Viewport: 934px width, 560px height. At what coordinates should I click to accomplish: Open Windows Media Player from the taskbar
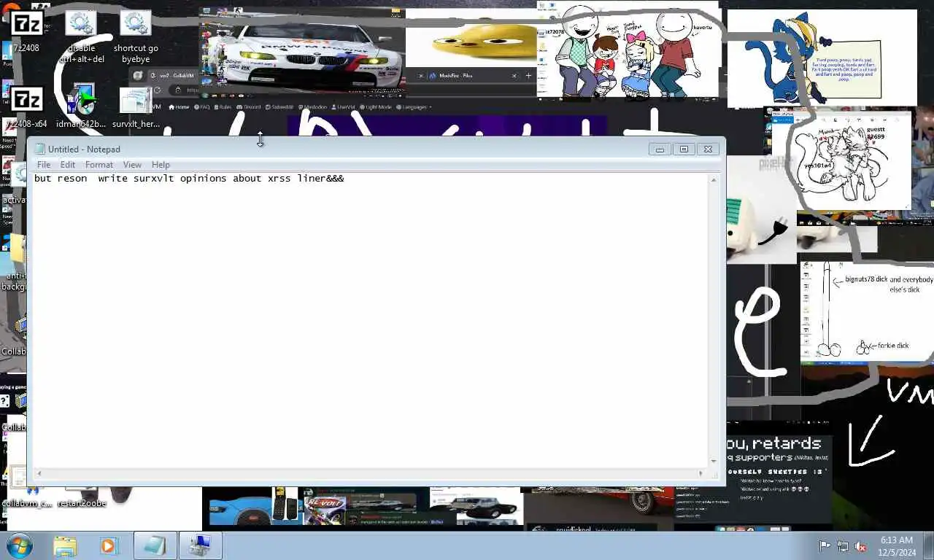[109, 545]
